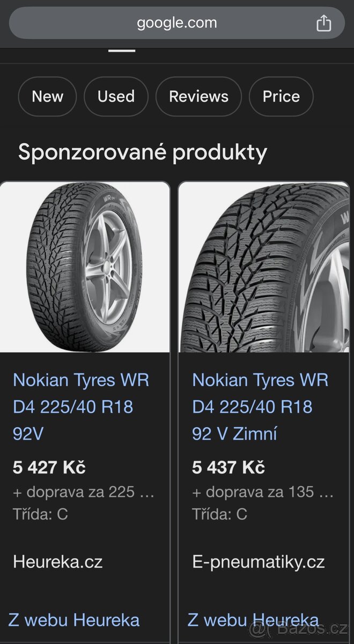Tap the Sponzorované produkty heading
The width and height of the screenshot is (354, 644).
(142, 152)
